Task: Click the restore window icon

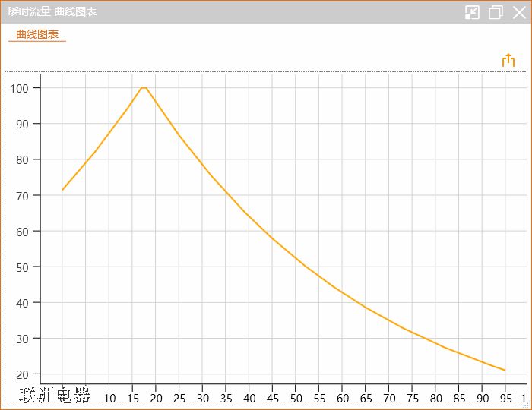Action: tap(496, 12)
